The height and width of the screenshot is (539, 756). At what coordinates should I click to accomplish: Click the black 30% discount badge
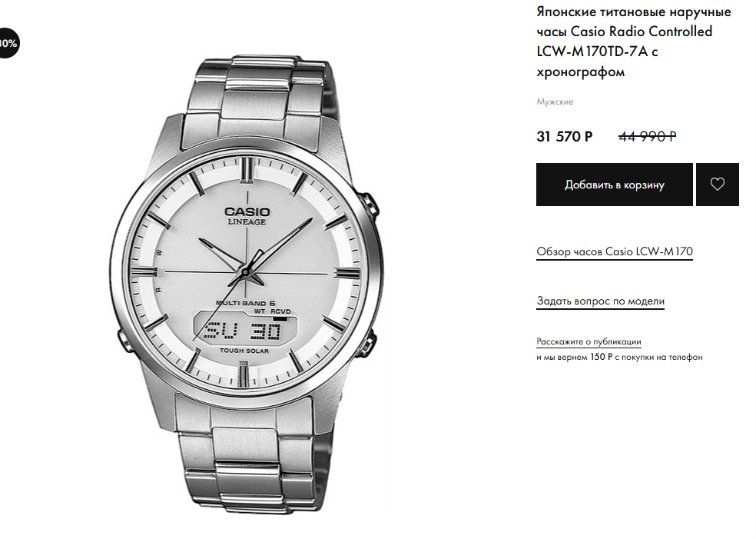tap(8, 43)
